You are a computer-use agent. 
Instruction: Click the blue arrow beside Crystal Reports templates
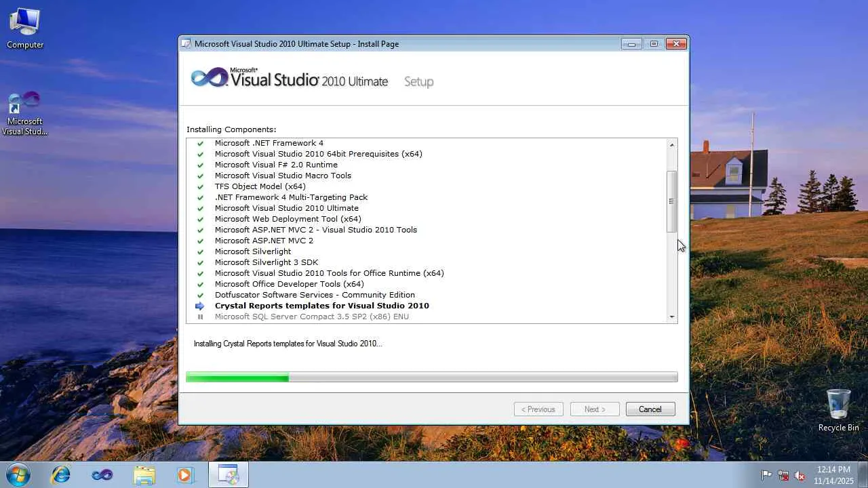[200, 306]
